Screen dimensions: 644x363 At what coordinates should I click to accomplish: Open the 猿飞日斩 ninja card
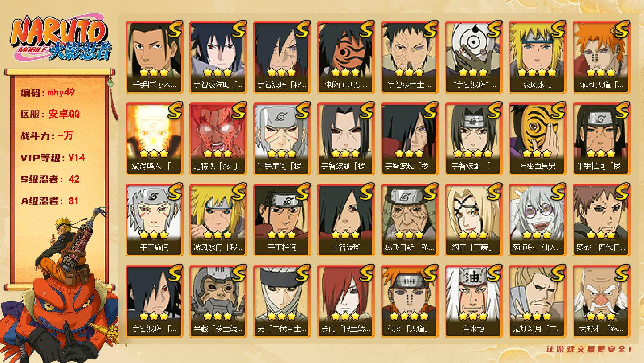pyautogui.click(x=410, y=220)
